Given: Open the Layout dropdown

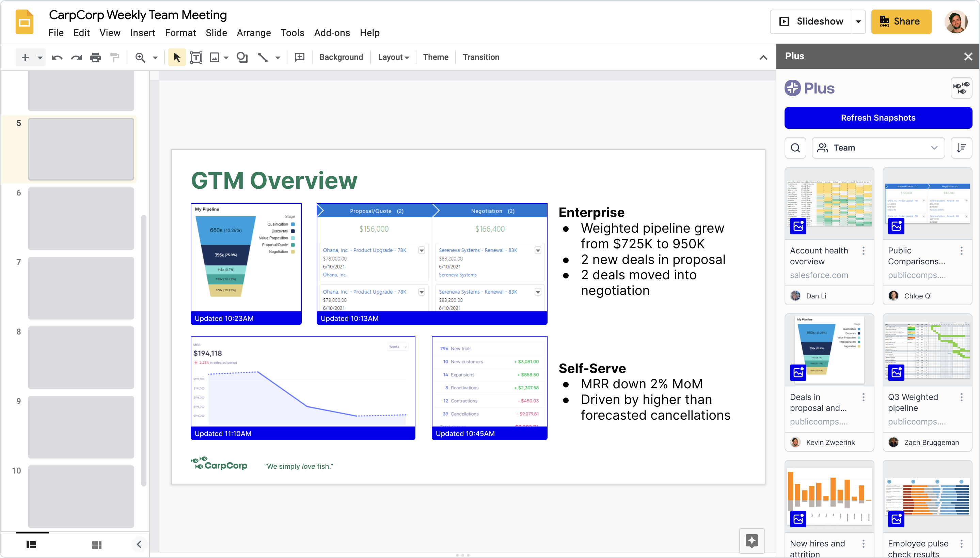Looking at the screenshot, I should (393, 58).
